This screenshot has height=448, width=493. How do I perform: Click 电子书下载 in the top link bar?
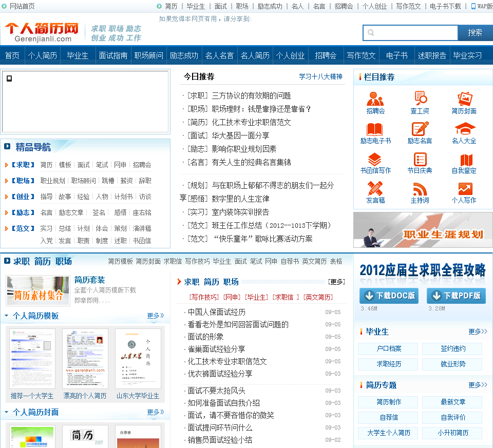[x=445, y=6]
